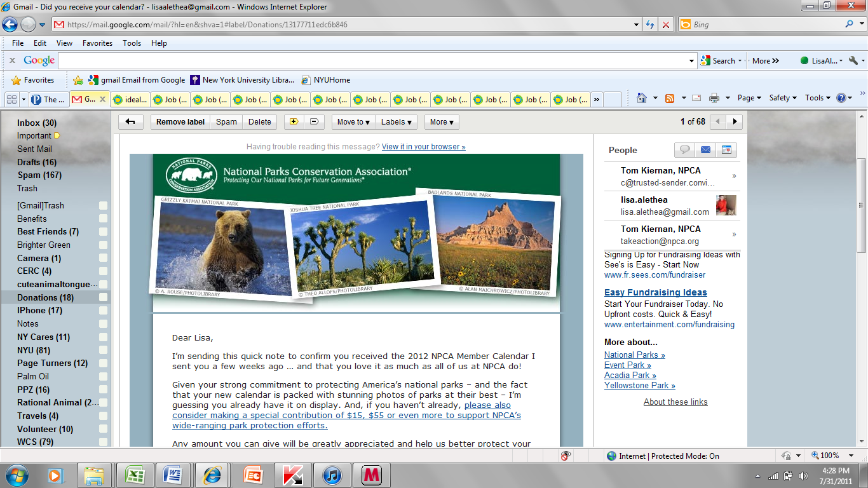868x488 pixels.
Task: Open the Labels dropdown
Action: pos(396,122)
